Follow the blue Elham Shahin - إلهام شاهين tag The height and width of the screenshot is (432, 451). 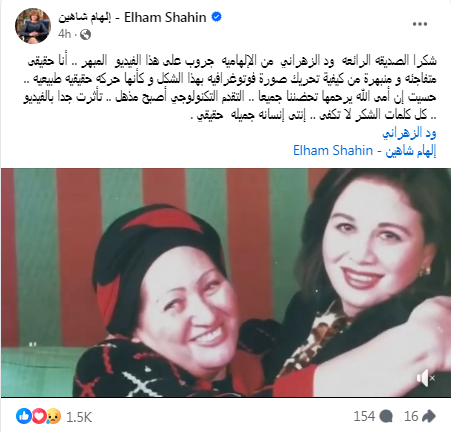coord(365,151)
